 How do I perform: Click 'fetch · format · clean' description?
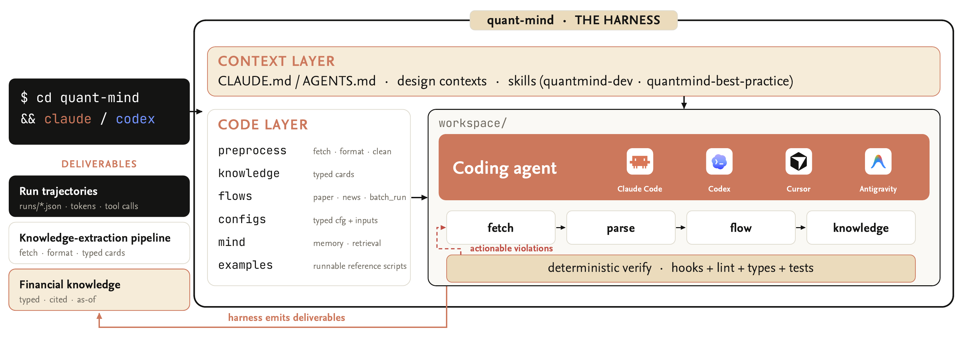[352, 151]
